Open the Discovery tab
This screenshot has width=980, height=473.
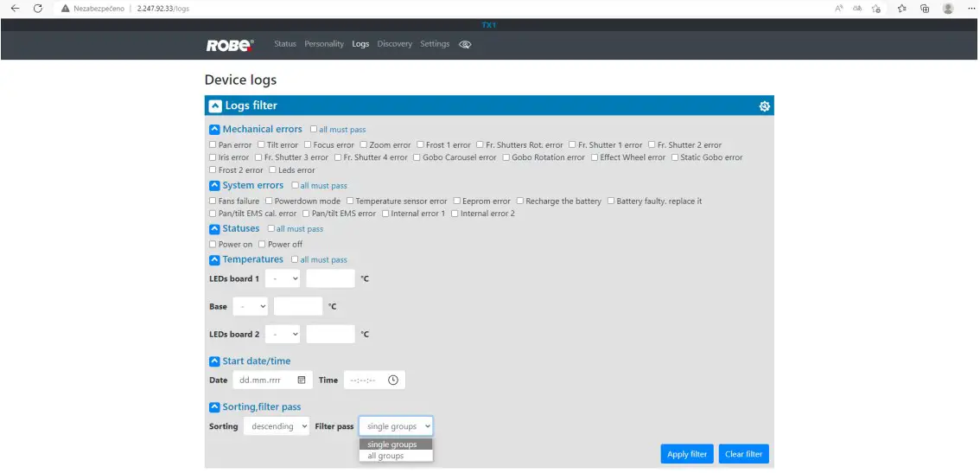[x=394, y=44]
